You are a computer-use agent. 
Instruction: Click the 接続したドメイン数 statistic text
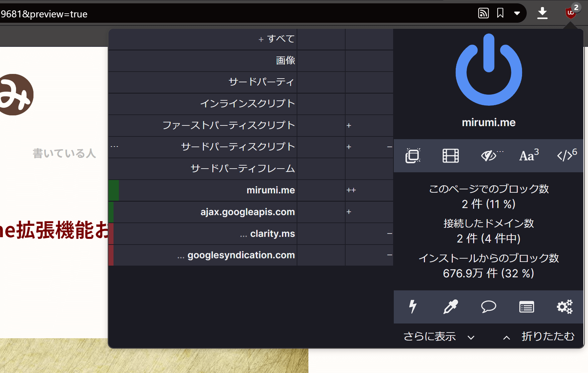pos(489,223)
